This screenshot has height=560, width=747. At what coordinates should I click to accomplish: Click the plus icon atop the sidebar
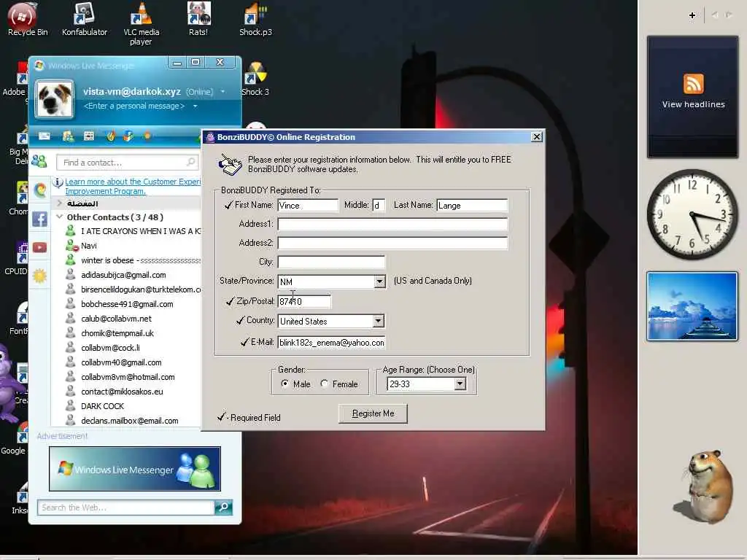pyautogui.click(x=692, y=15)
